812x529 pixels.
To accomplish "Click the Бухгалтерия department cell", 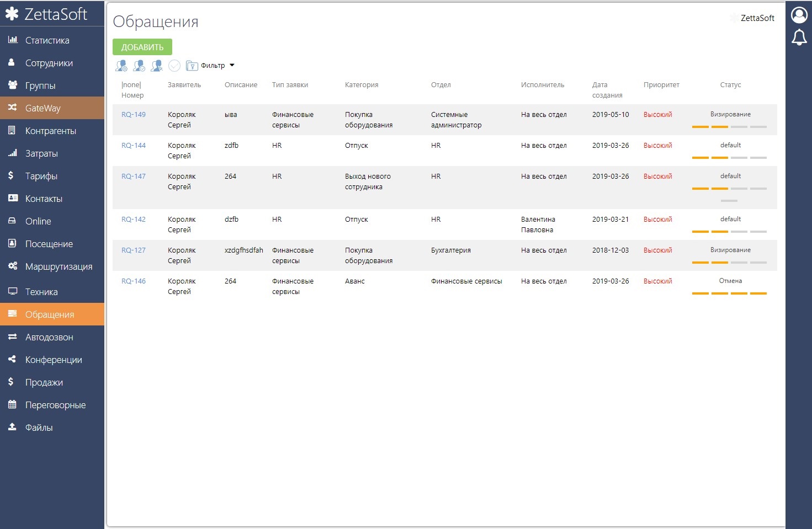I will 451,250.
